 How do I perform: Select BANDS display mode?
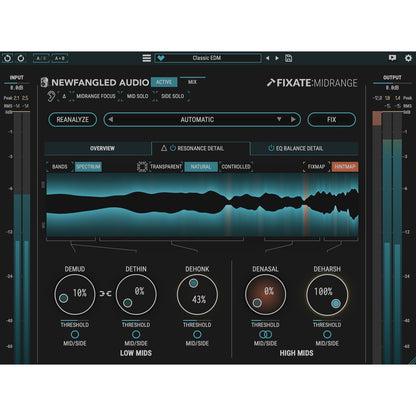[x=60, y=167]
